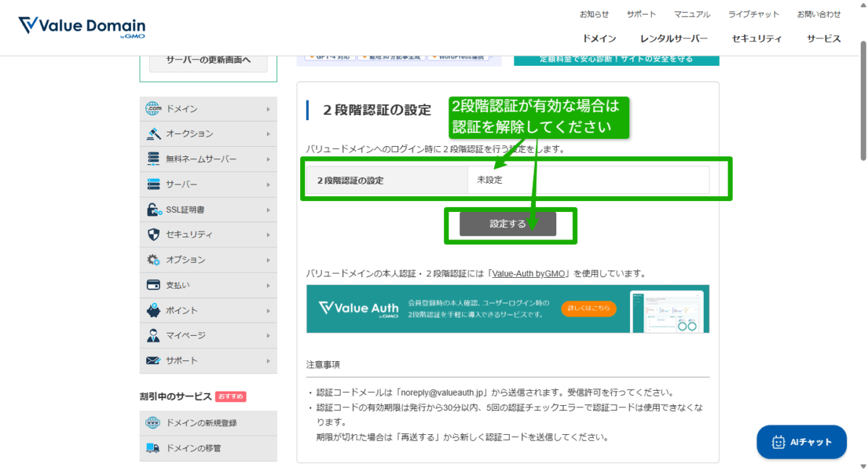Expand the マイページ sidebar arrow
This screenshot has width=868, height=471.
pyautogui.click(x=268, y=336)
